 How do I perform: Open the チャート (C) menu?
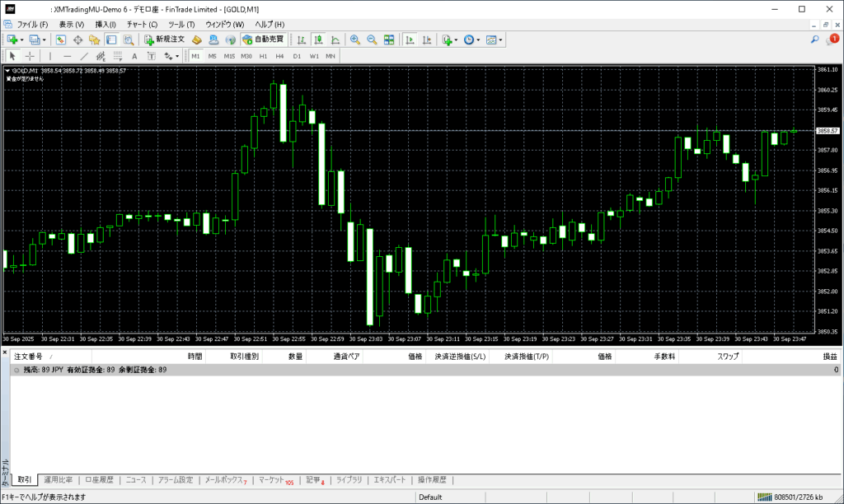tap(142, 25)
